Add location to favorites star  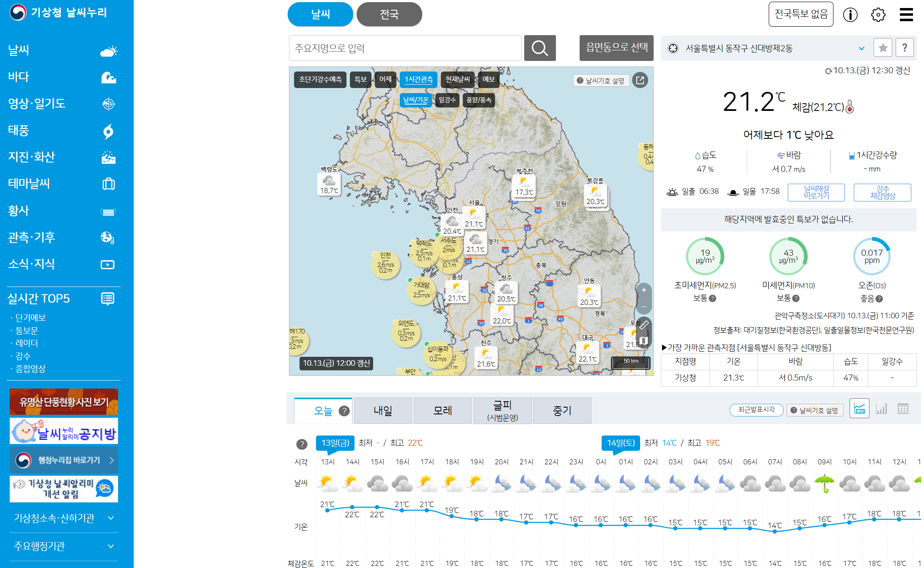click(883, 48)
